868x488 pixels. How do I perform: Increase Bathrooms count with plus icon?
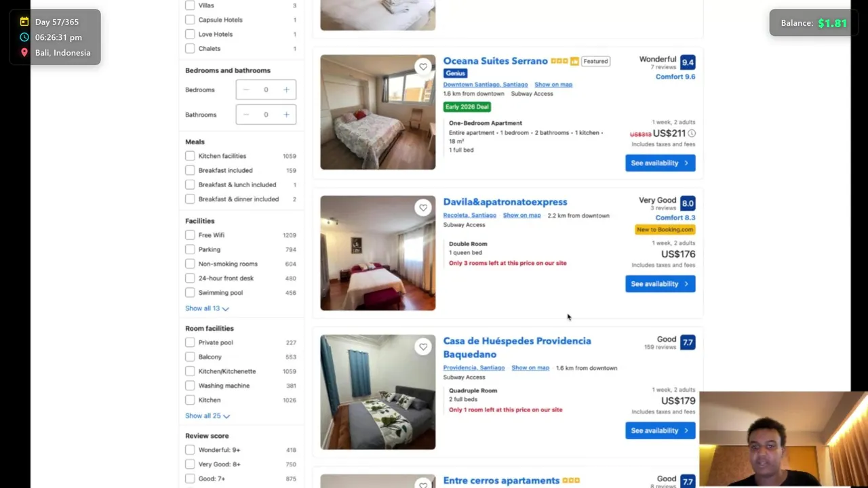(286, 115)
